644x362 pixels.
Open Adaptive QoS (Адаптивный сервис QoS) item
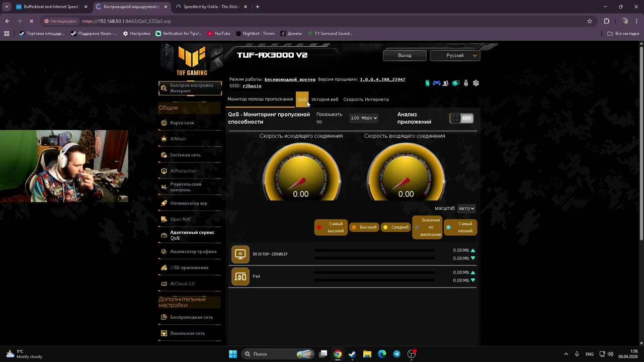(x=190, y=235)
